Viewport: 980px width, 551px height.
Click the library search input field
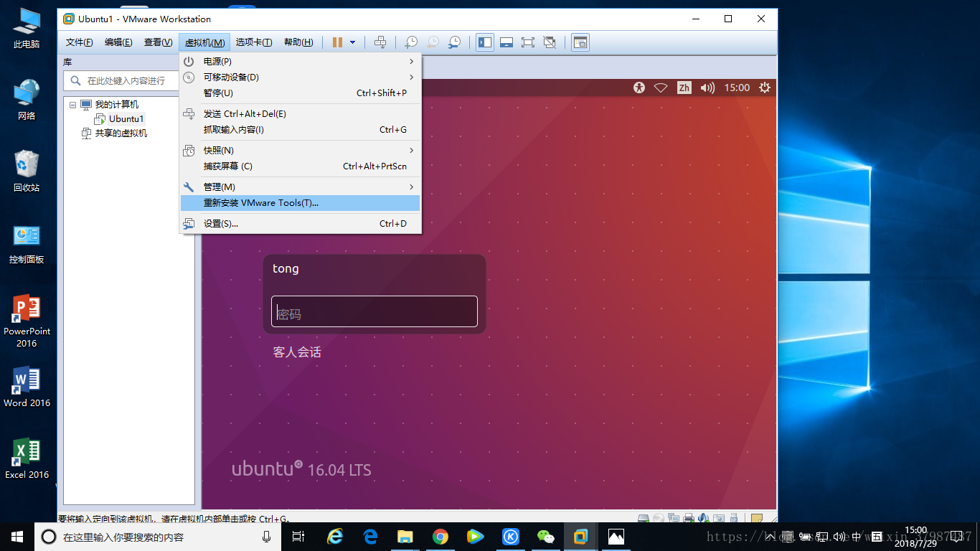[x=122, y=80]
